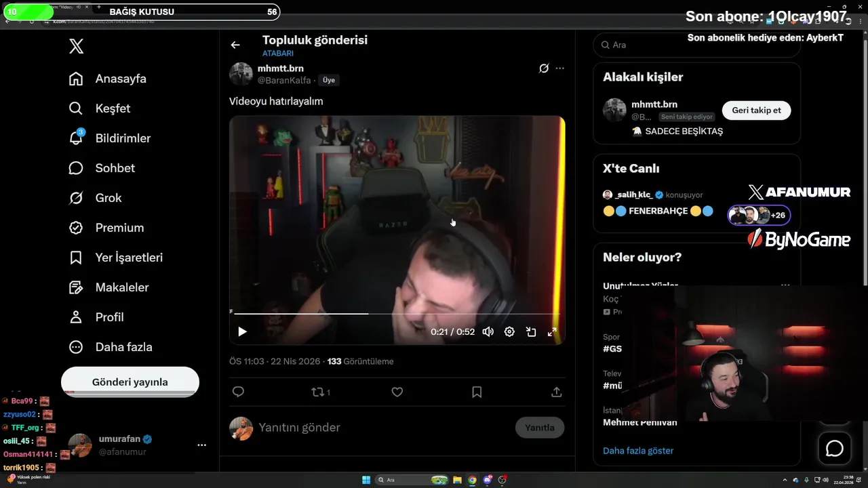Click @BaranKalfa handle
This screenshot has height=488, width=868.
coord(284,80)
